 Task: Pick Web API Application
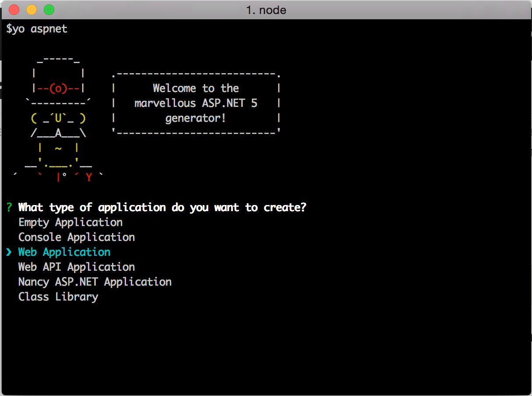point(77,267)
